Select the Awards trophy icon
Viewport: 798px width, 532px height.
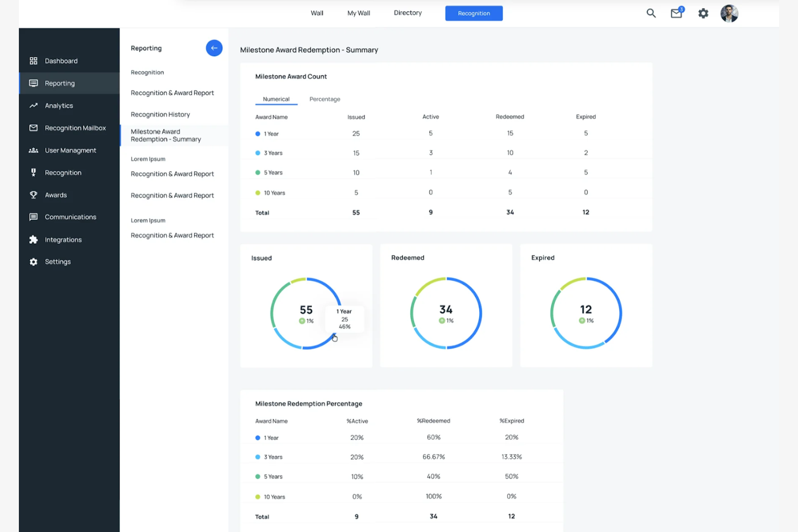[x=33, y=195]
